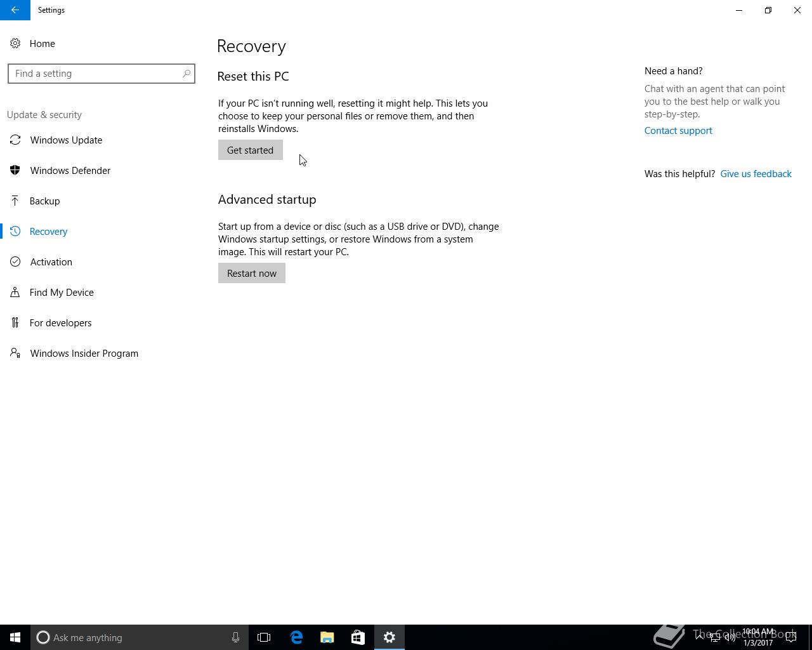This screenshot has width=812, height=650.
Task: Go to Settings Home
Action: [42, 43]
